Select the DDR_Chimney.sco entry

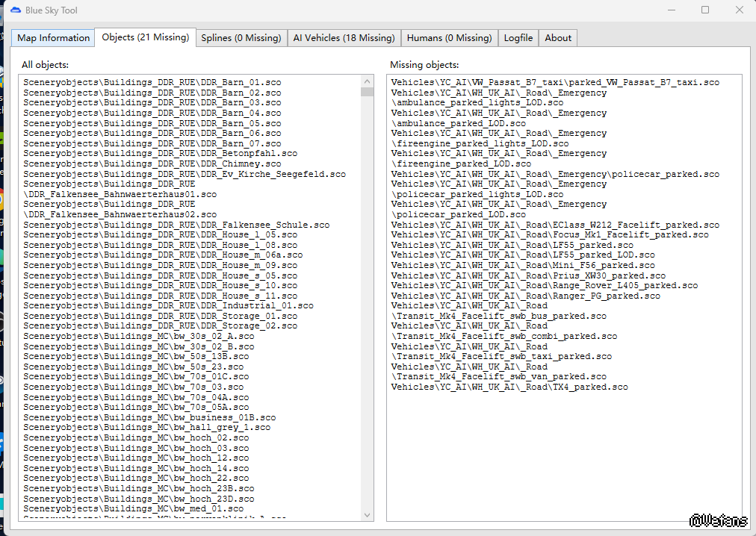coord(152,163)
